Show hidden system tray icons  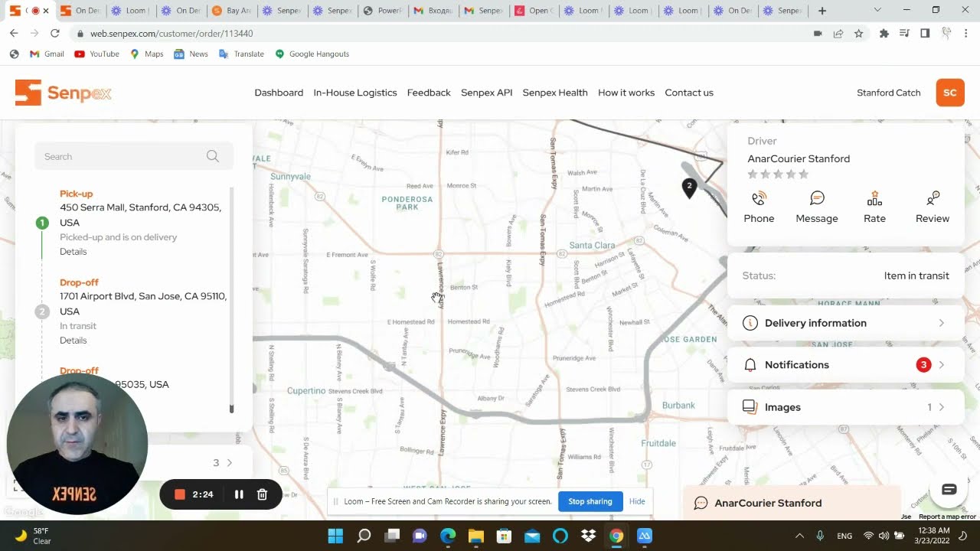[799, 536]
